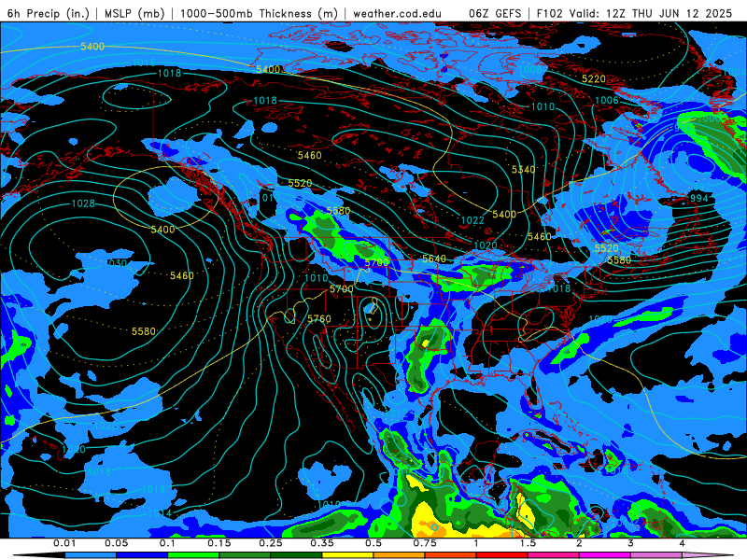Click the orange 0.5 legend swatch
This screenshot has width=747, height=560.
point(400,555)
